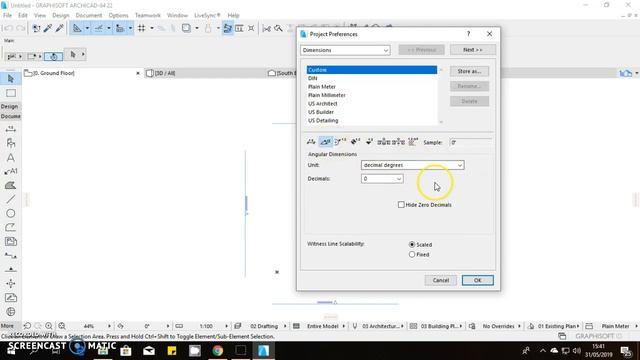Close the 0. Ground Floor tab
The width and height of the screenshot is (640, 360).
[138, 73]
